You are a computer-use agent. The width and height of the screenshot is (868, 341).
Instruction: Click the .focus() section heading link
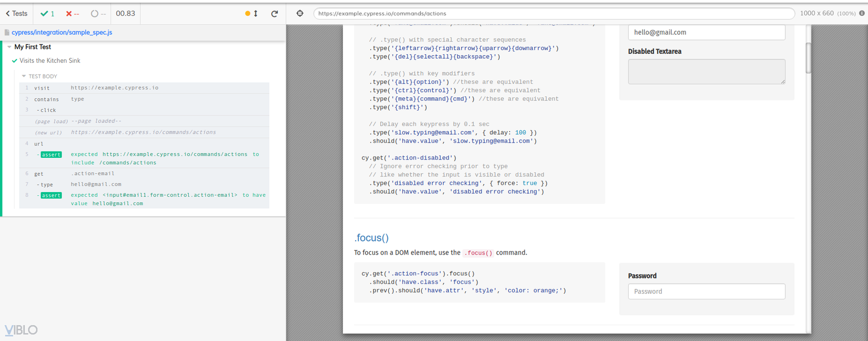[x=371, y=238]
